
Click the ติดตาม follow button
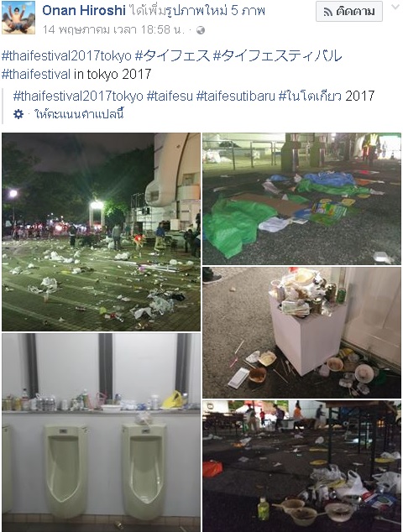[349, 12]
